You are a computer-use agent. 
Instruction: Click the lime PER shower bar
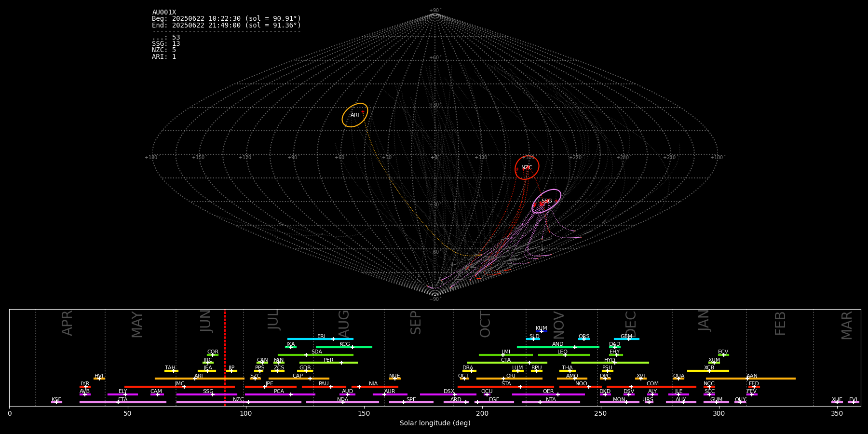coord(328,363)
